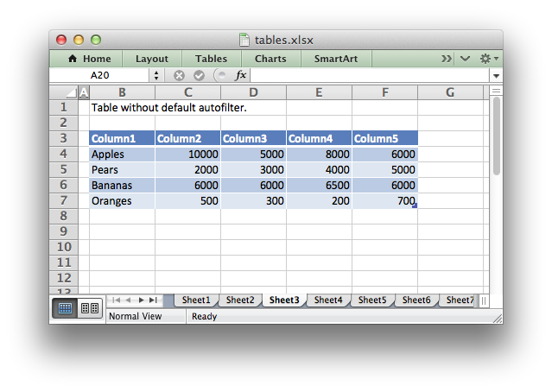This screenshot has width=552, height=392.
Task: Select row 10 header
Action: click(x=63, y=247)
